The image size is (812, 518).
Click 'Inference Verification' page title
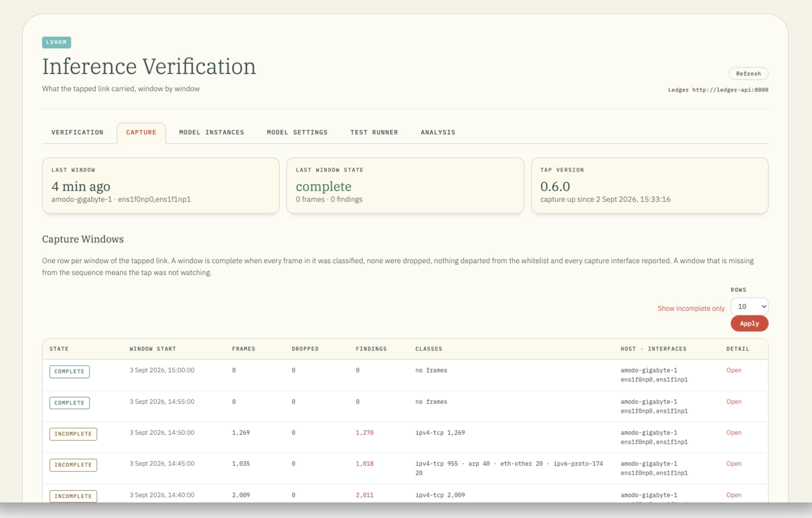[149, 67]
